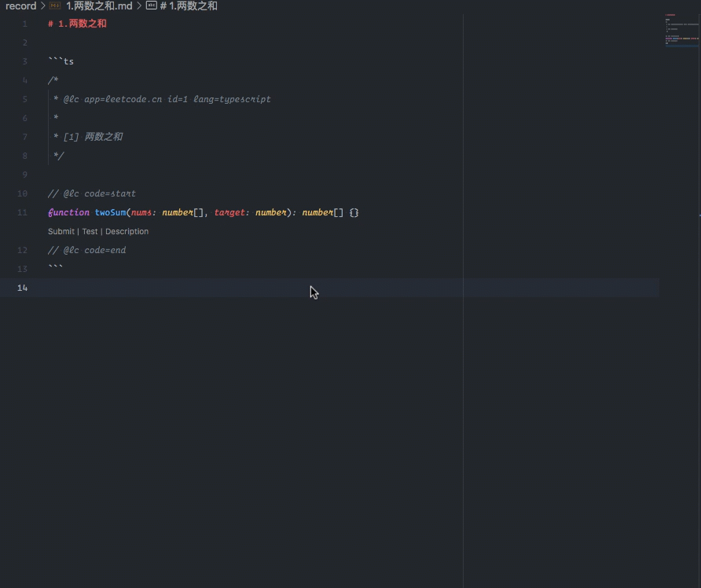Select '# 1.两数之和' symbol breadcrumb
The image size is (701, 588).
click(189, 6)
